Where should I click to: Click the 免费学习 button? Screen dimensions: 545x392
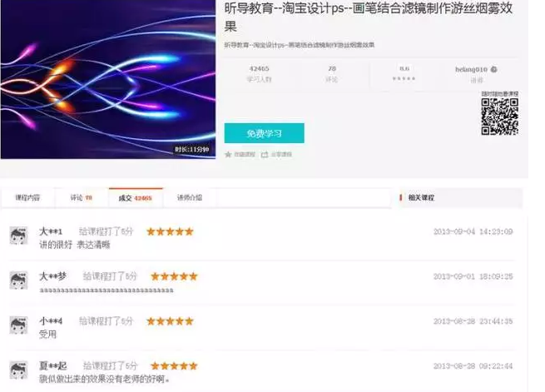point(264,133)
